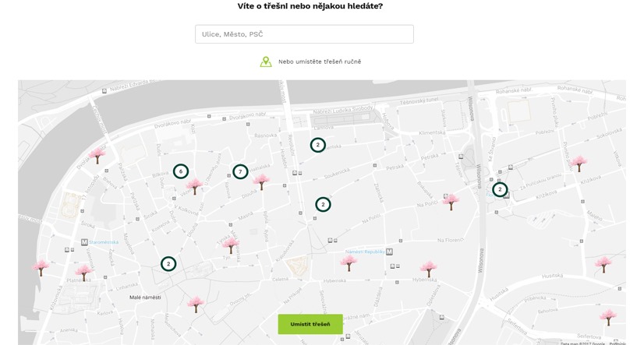Image resolution: width=644 pixels, height=345 pixels.
Task: Open the 2 cluster below Soukenická street
Action: tap(323, 204)
